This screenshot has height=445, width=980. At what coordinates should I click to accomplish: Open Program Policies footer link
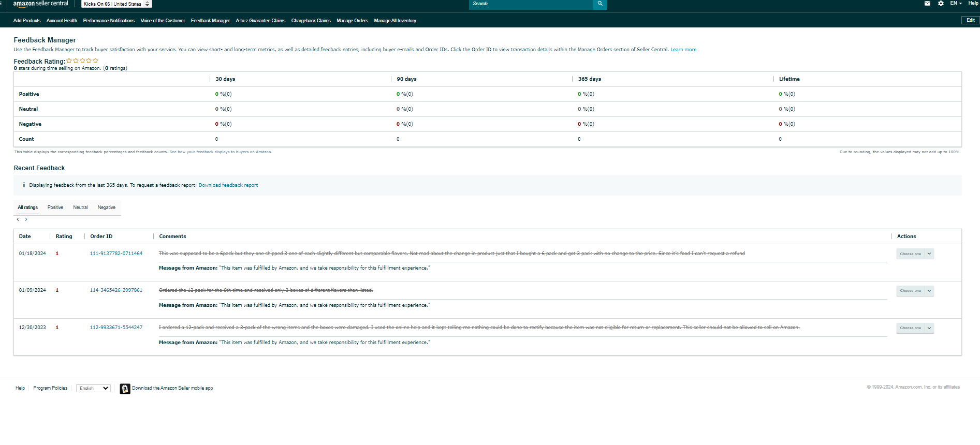(x=50, y=388)
